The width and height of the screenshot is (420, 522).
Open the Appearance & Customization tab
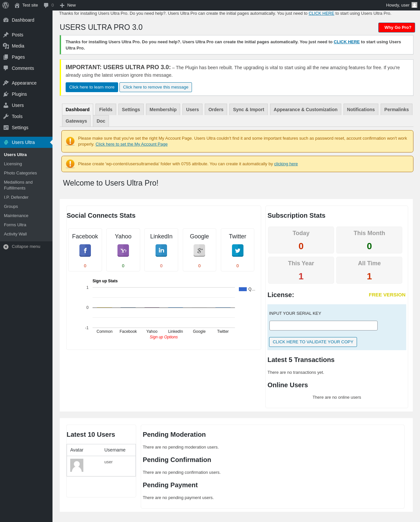(305, 110)
